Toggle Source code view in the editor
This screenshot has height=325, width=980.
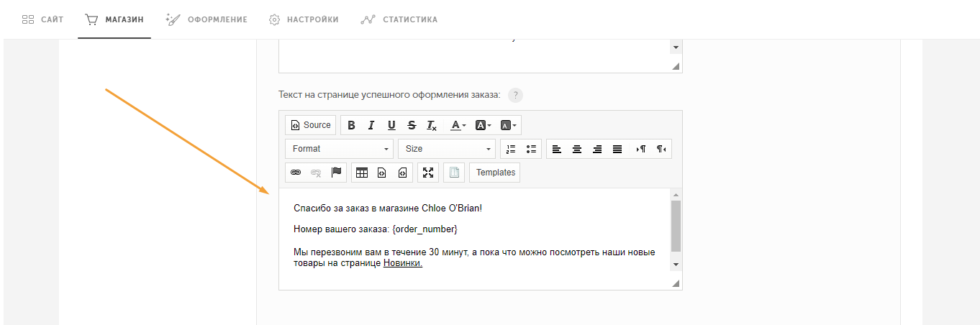[310, 125]
